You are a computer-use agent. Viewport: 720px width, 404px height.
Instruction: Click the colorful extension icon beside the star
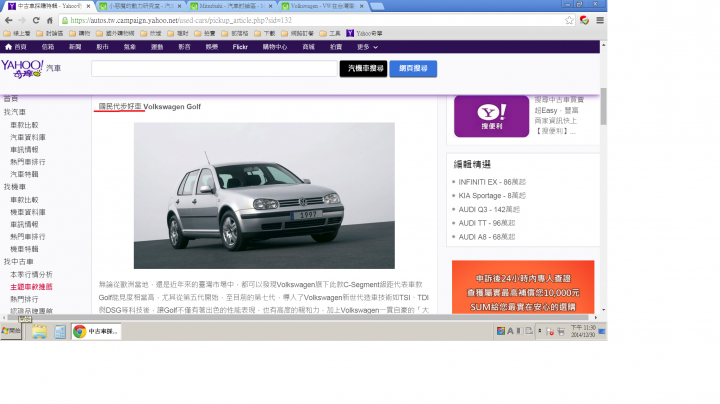coord(584,20)
